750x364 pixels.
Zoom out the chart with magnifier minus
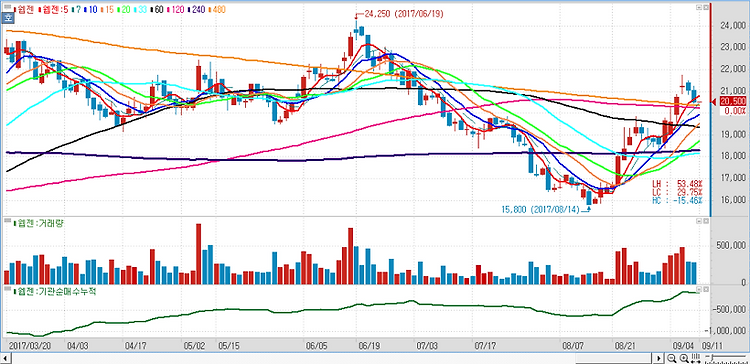point(672,358)
